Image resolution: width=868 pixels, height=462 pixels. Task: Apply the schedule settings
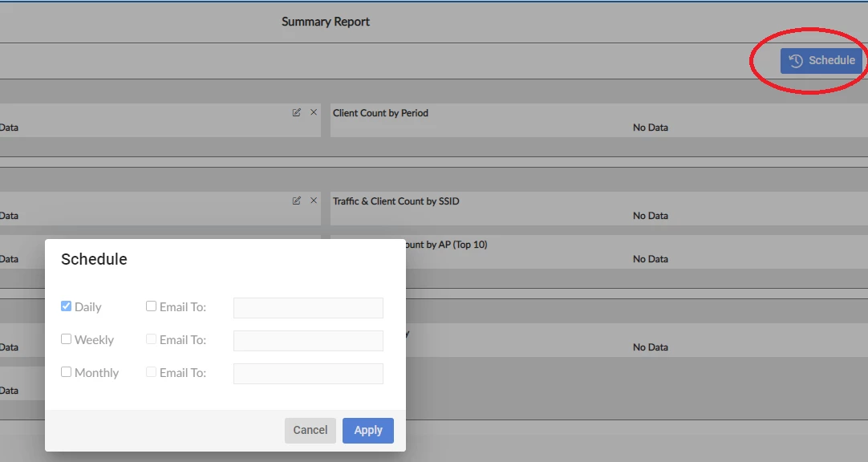point(368,431)
